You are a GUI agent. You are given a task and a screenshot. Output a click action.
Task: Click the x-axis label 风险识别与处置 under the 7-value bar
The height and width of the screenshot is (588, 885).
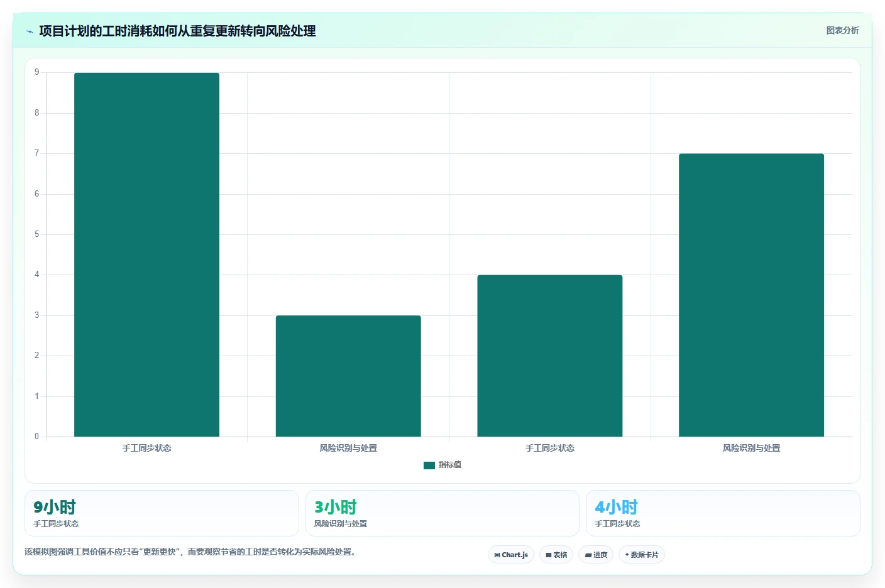(x=751, y=448)
